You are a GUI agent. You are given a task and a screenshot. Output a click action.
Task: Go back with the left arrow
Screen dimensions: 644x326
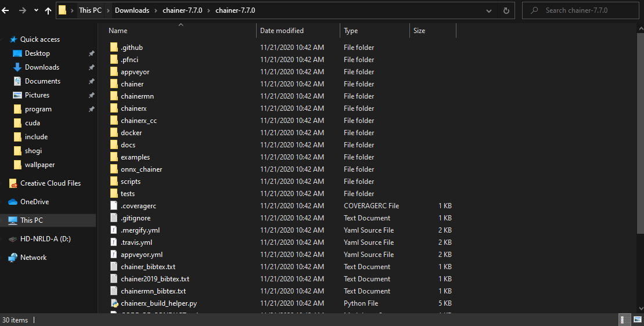(6, 10)
